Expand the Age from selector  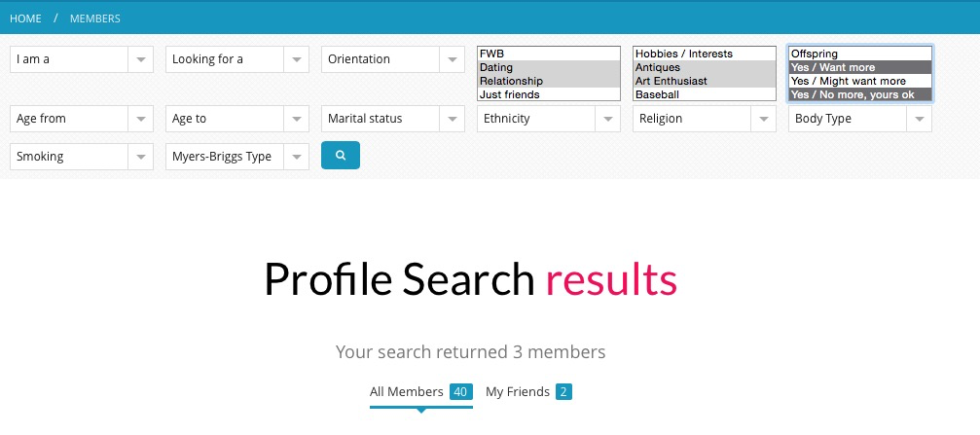[x=81, y=119]
